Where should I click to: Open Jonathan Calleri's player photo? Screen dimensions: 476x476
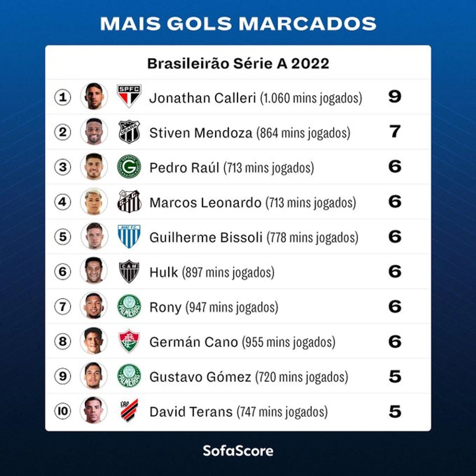tap(94, 96)
